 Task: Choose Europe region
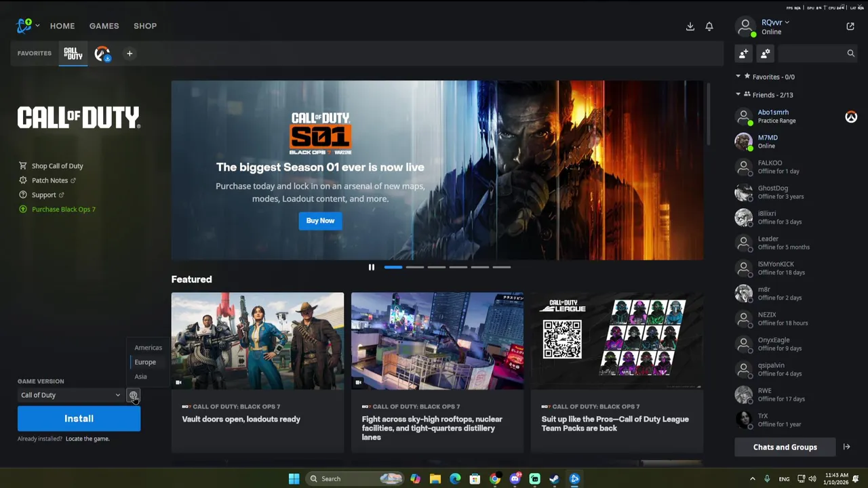[x=145, y=362]
